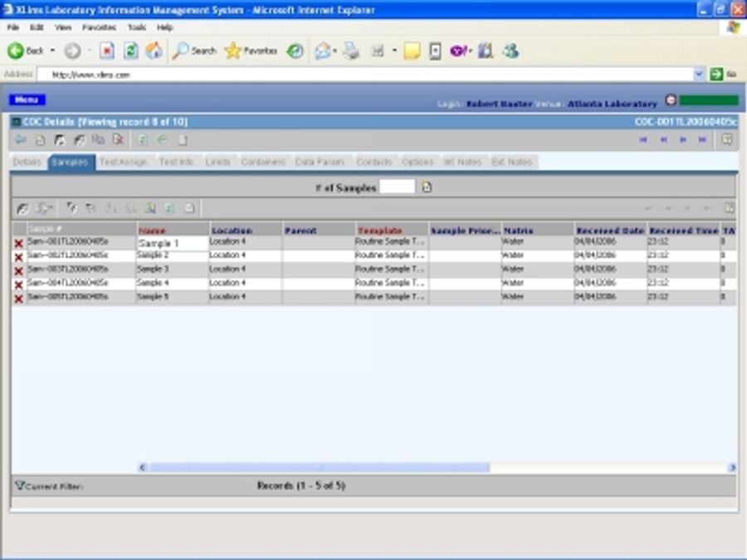Screen dimensions: 747x560
Task: Click the Current Filter funnel icon
Action: (19, 485)
